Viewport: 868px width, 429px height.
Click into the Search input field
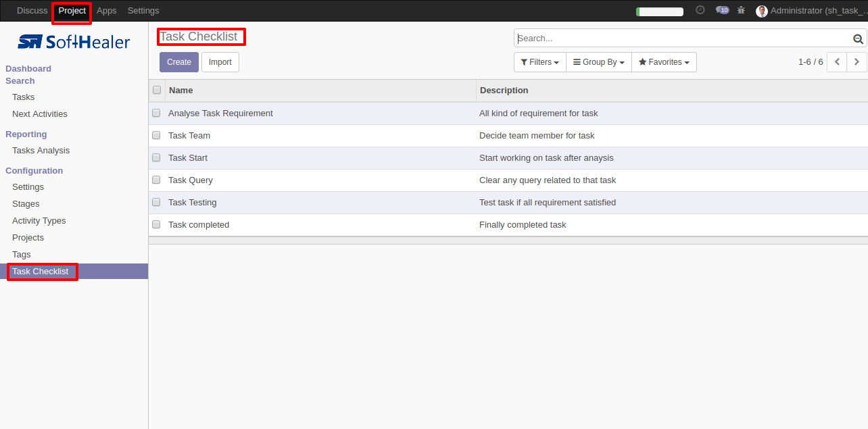[x=683, y=39]
